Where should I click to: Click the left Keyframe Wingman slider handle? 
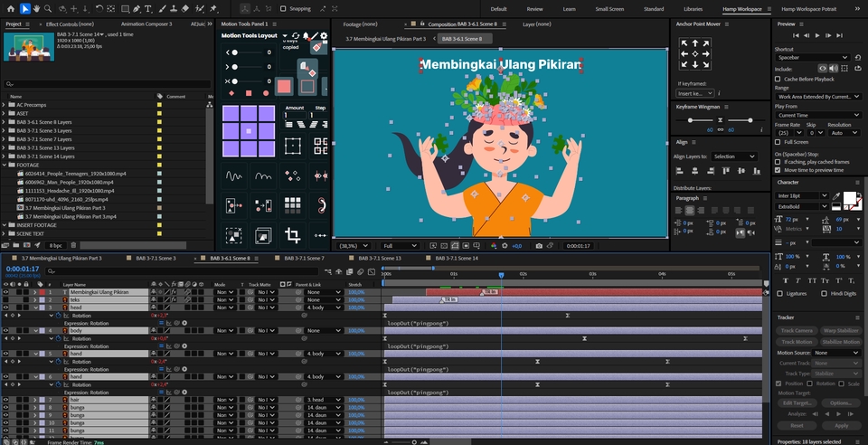[x=690, y=120]
